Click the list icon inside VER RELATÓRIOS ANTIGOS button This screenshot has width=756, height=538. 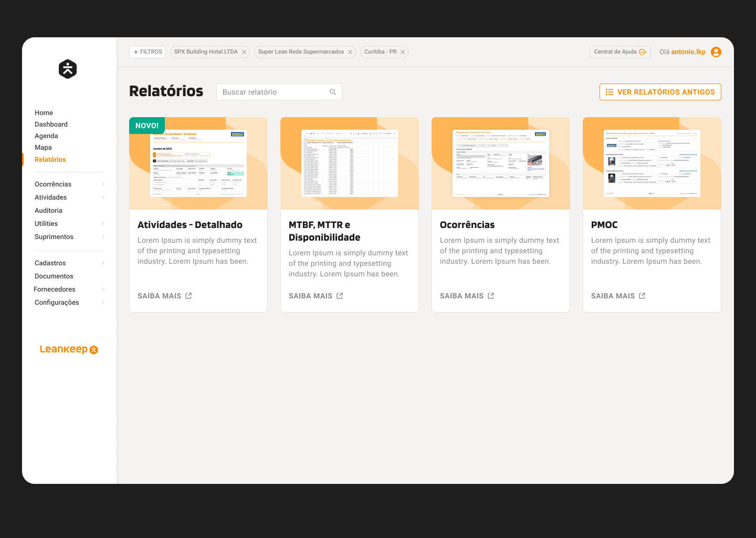(609, 91)
